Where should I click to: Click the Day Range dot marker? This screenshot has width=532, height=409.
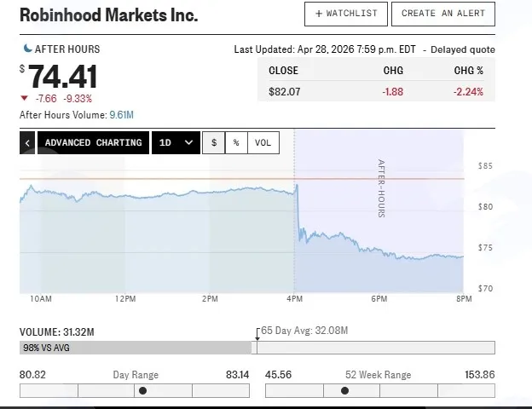pyautogui.click(x=143, y=391)
